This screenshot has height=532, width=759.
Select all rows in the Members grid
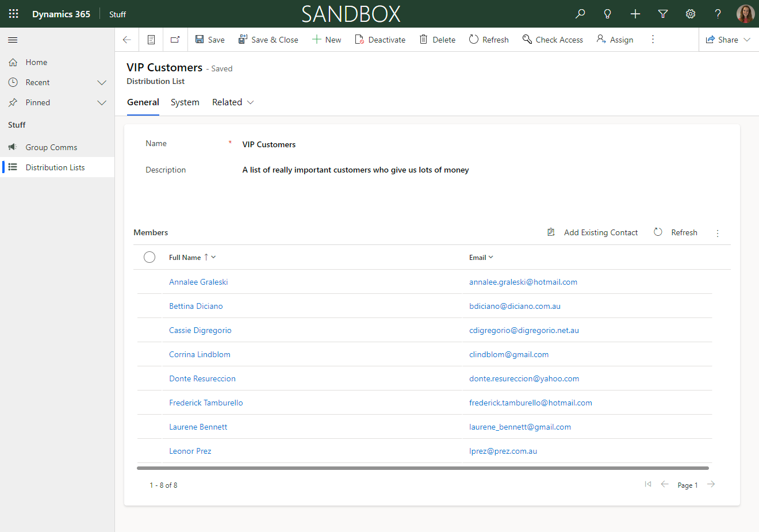(x=149, y=257)
